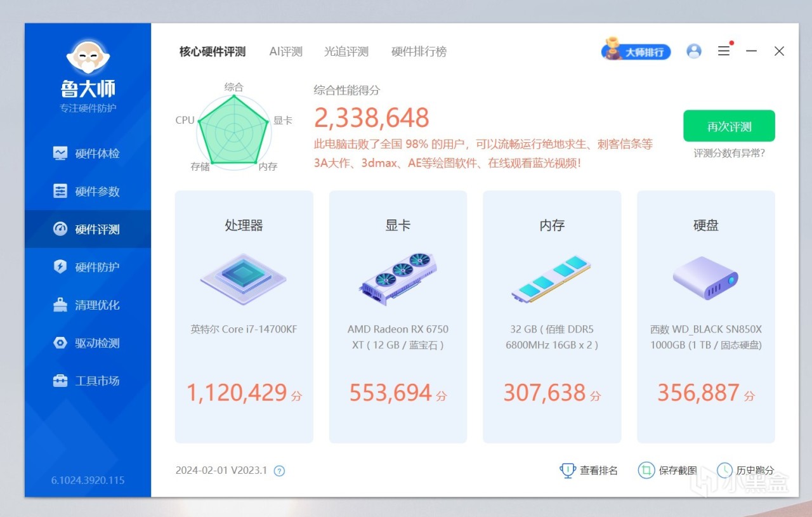Open 驱动检测 from the sidebar

[88, 343]
